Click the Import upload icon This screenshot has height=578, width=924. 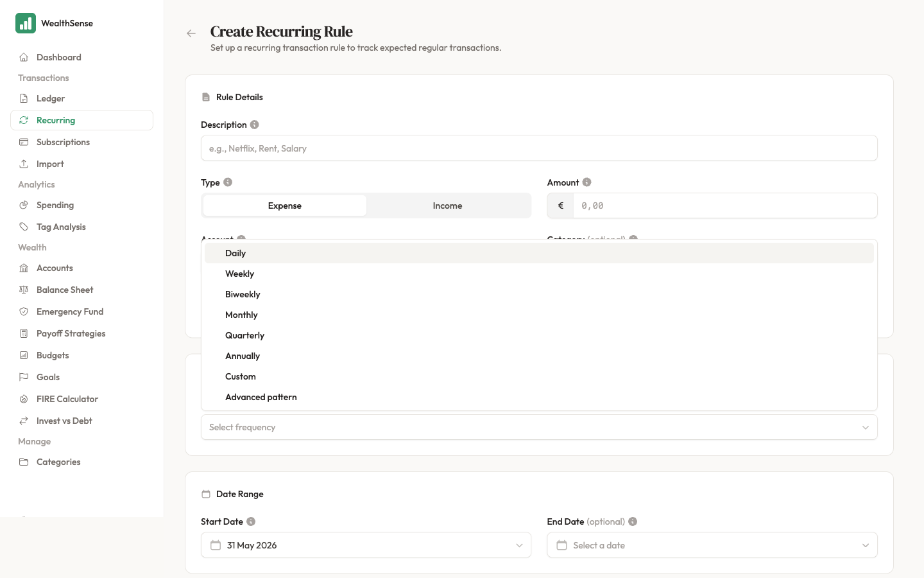[x=24, y=164]
